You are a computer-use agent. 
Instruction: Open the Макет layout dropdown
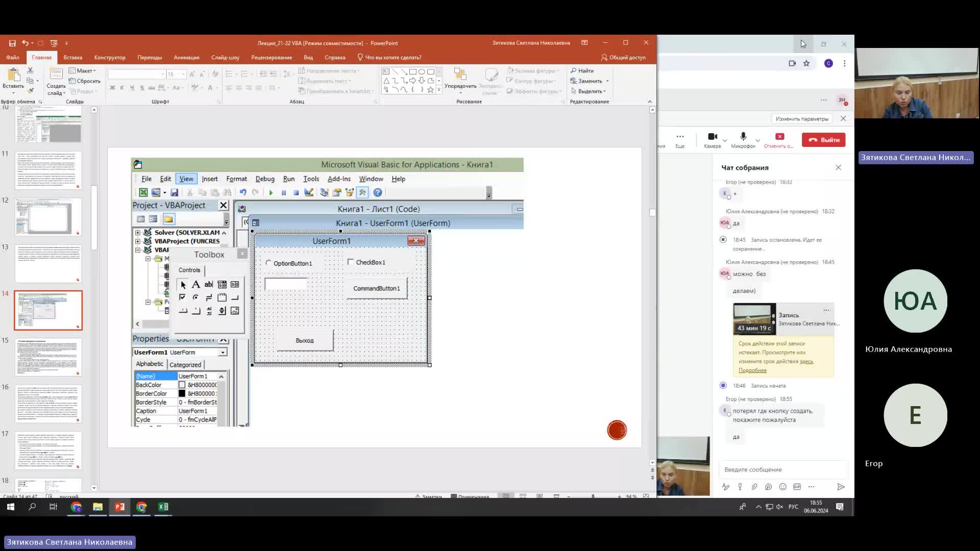click(x=82, y=71)
